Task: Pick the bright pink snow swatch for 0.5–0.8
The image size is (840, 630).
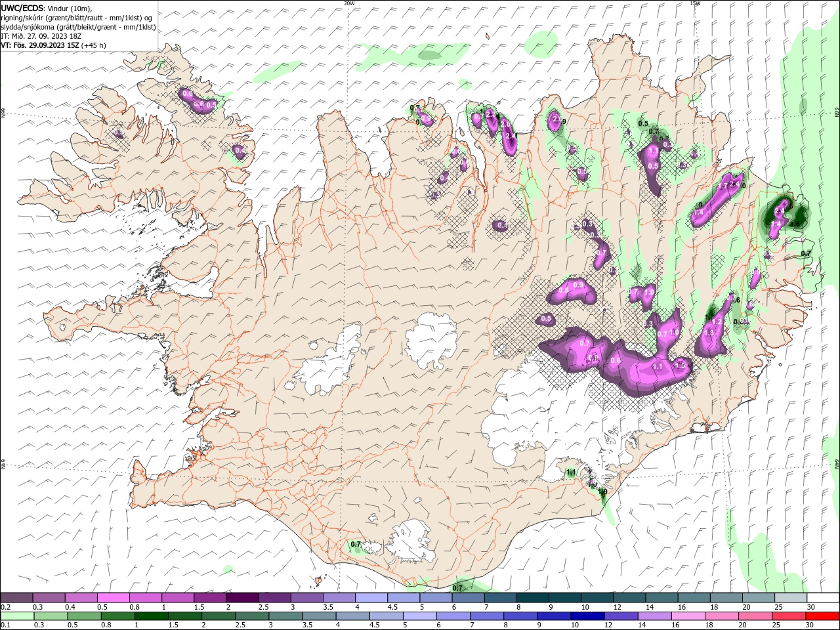Action: [114, 598]
